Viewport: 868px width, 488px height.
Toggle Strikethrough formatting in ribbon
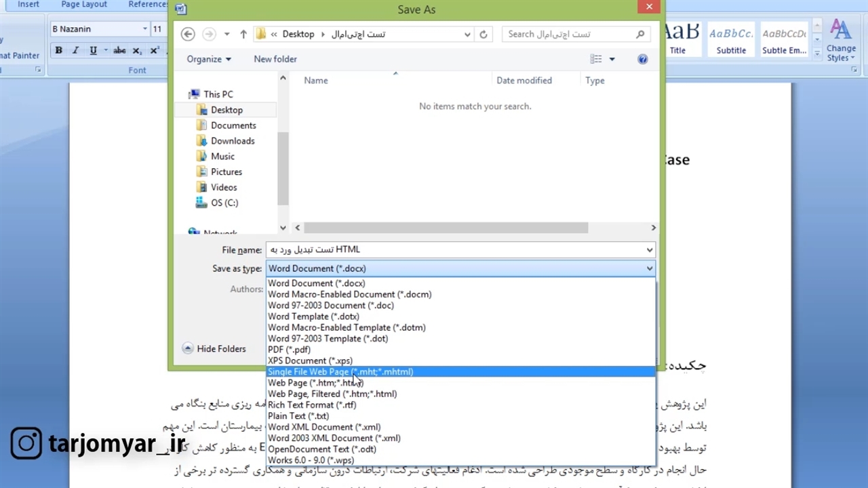[119, 50]
